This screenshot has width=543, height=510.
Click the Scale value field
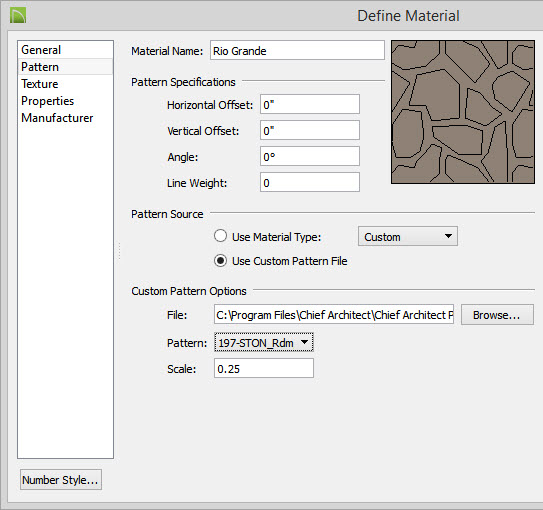(x=264, y=368)
